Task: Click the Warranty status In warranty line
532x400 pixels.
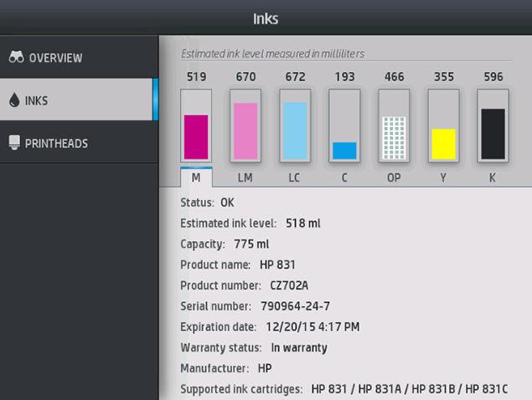Action: [x=254, y=348]
